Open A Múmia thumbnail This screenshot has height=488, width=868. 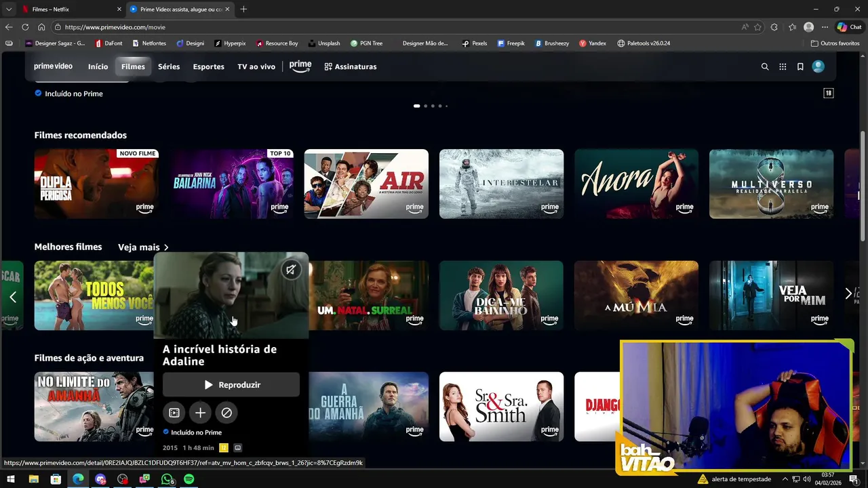(x=636, y=296)
